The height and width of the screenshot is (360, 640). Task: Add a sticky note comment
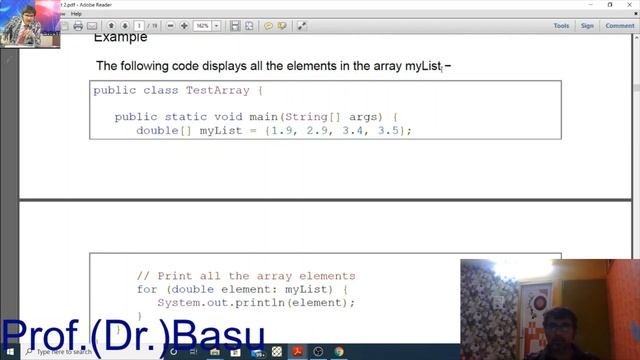pyautogui.click(x=268, y=26)
